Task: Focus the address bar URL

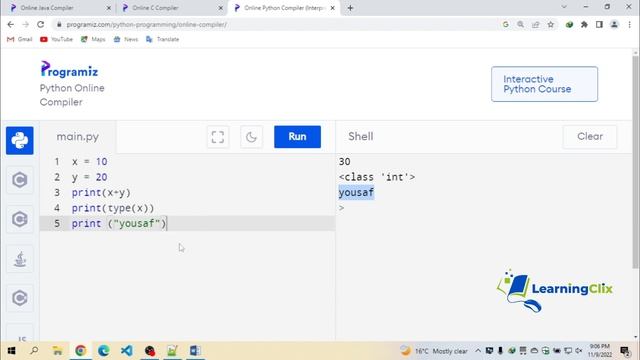Action: click(x=147, y=24)
